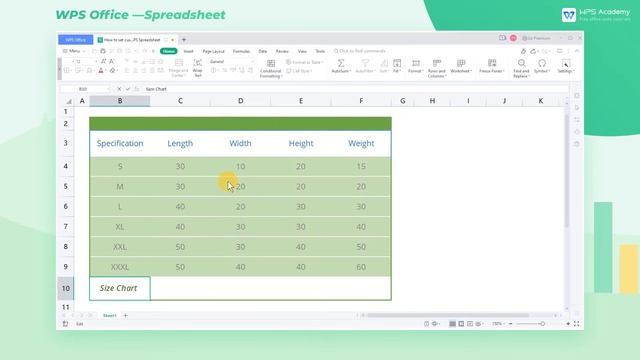640x360 pixels.
Task: Click the AutoFilter funnel icon
Action: coord(365,63)
